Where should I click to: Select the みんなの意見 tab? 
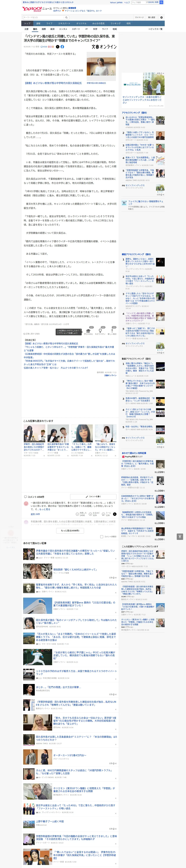point(98,23)
